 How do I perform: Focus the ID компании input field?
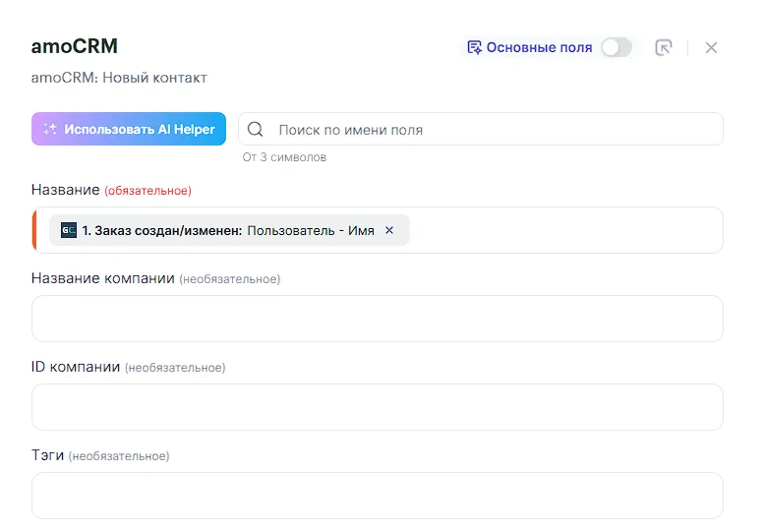(378, 407)
